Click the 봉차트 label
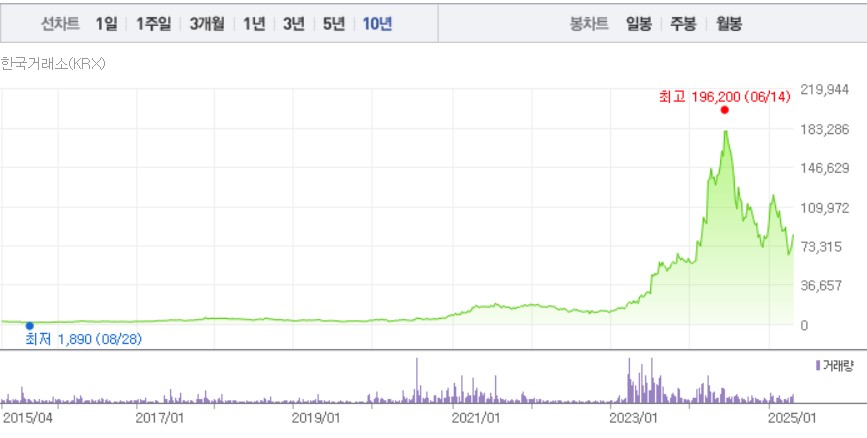 [589, 24]
